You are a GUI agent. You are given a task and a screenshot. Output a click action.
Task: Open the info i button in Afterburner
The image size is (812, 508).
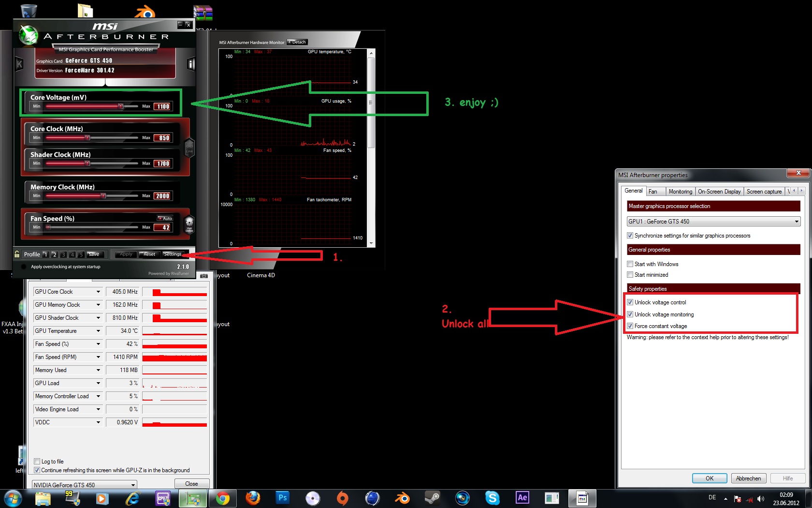pyautogui.click(x=191, y=64)
